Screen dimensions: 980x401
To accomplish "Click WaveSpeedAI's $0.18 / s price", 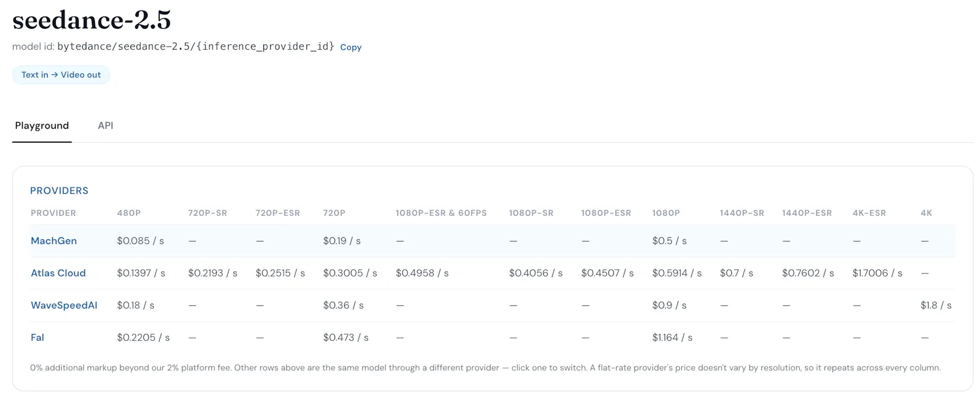I will tap(135, 305).
